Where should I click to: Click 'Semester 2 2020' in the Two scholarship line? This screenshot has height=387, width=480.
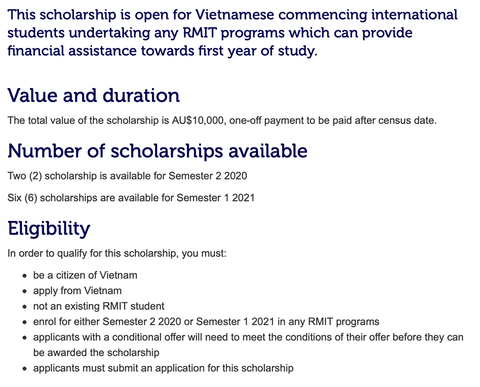(x=208, y=176)
